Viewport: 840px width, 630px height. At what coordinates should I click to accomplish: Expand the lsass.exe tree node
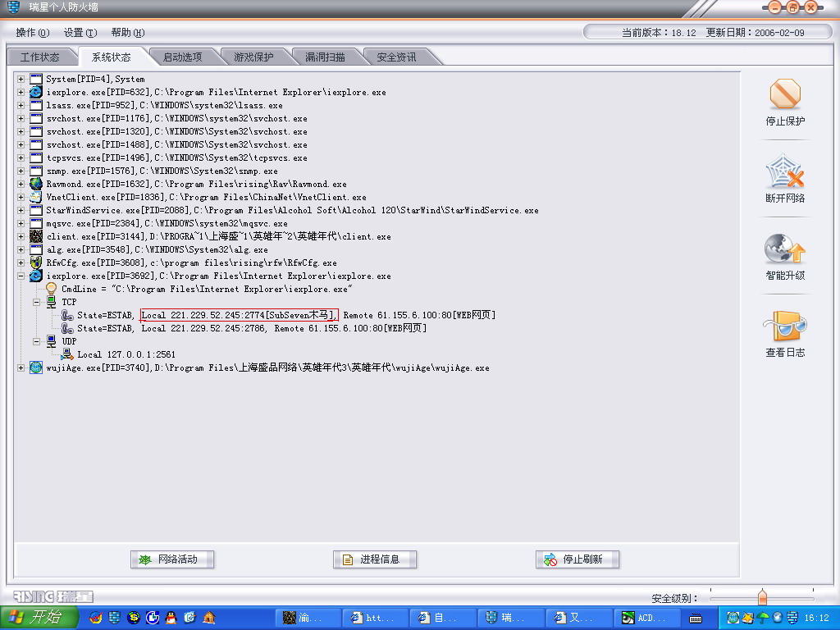click(21, 105)
